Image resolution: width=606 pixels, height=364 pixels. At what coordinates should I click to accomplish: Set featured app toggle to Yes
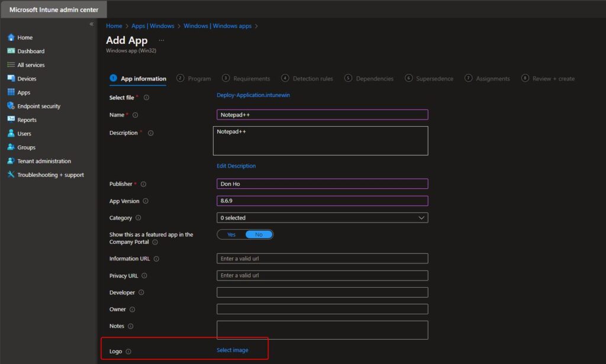pos(231,234)
